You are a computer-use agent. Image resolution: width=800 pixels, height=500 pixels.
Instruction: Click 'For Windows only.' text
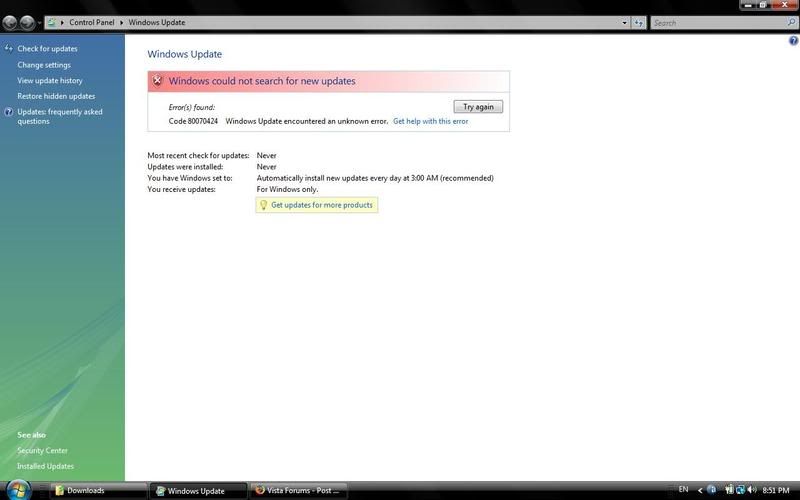tap(287, 189)
